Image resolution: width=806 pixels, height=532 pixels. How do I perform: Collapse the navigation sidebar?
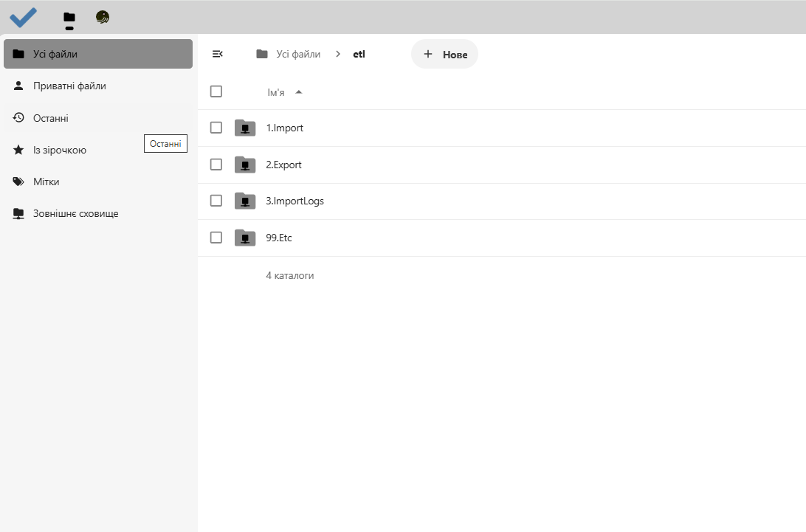point(218,53)
